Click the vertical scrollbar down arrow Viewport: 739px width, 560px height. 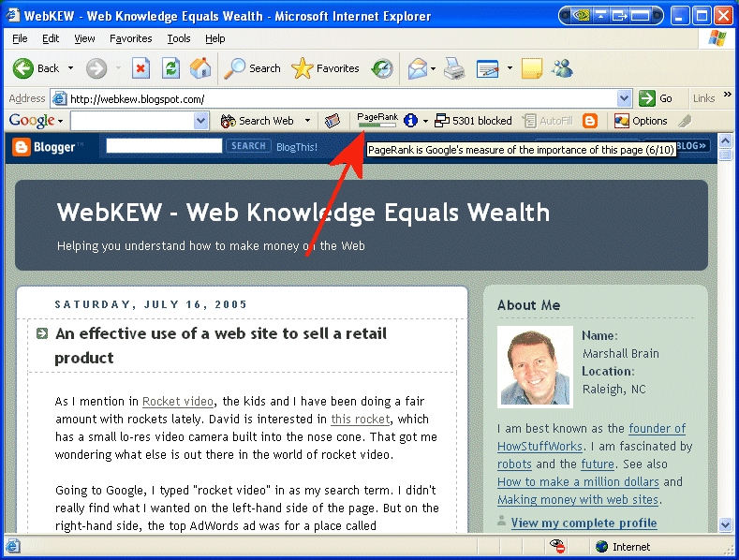(725, 524)
